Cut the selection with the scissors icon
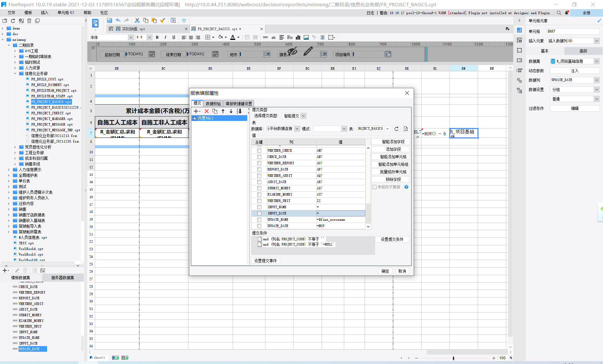The height and width of the screenshot is (364, 603). (137, 20)
